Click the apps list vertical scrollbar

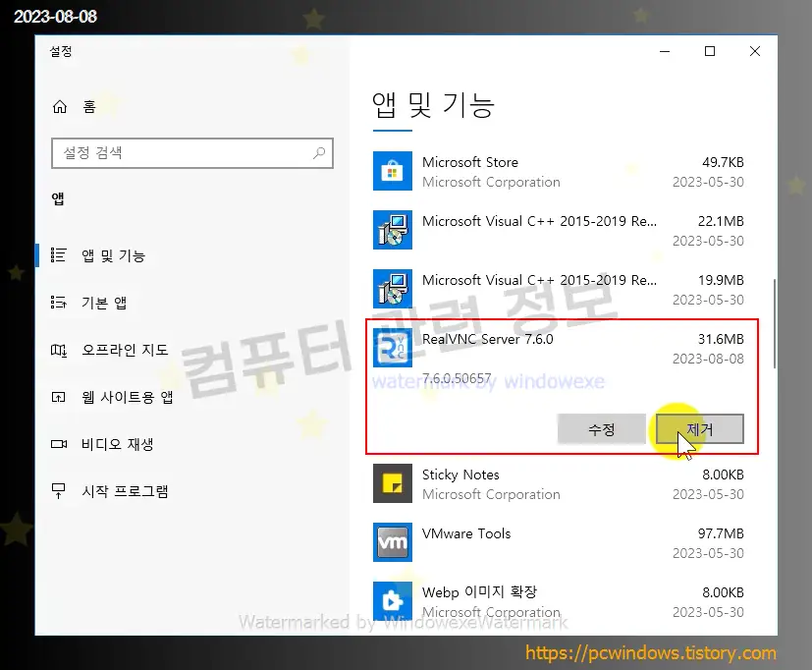pyautogui.click(x=774, y=324)
